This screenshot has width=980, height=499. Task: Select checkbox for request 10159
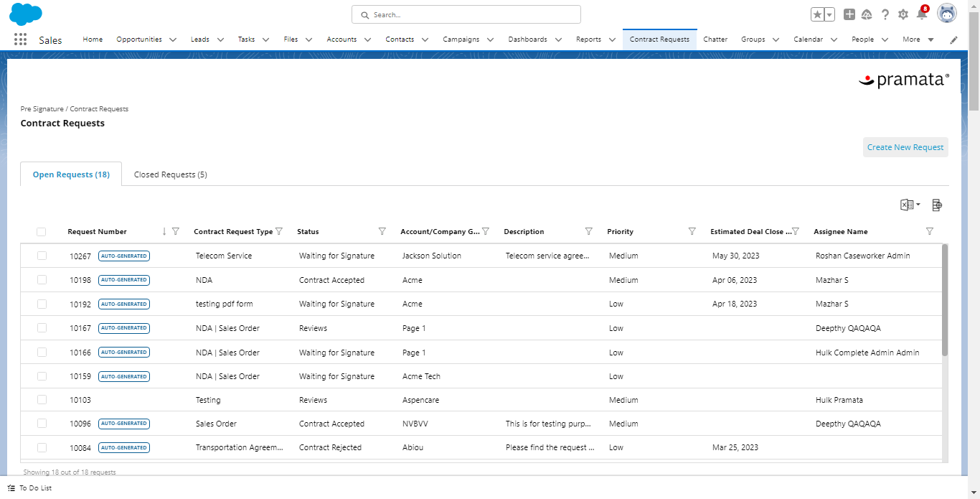coord(42,376)
